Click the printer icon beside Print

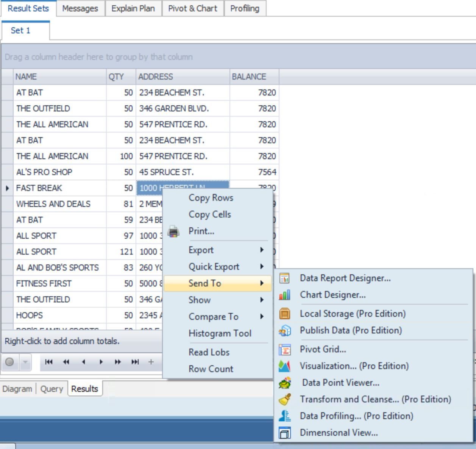(x=173, y=231)
